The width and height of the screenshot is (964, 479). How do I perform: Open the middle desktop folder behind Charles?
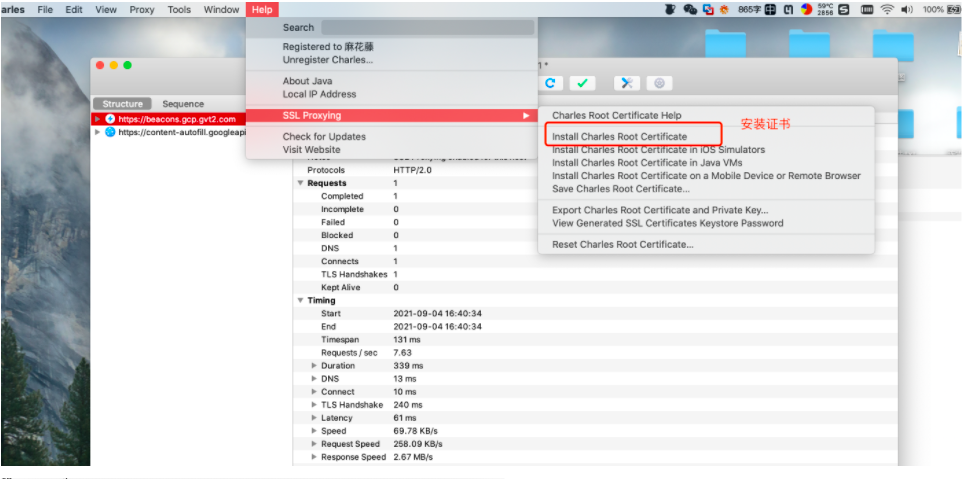pos(810,45)
